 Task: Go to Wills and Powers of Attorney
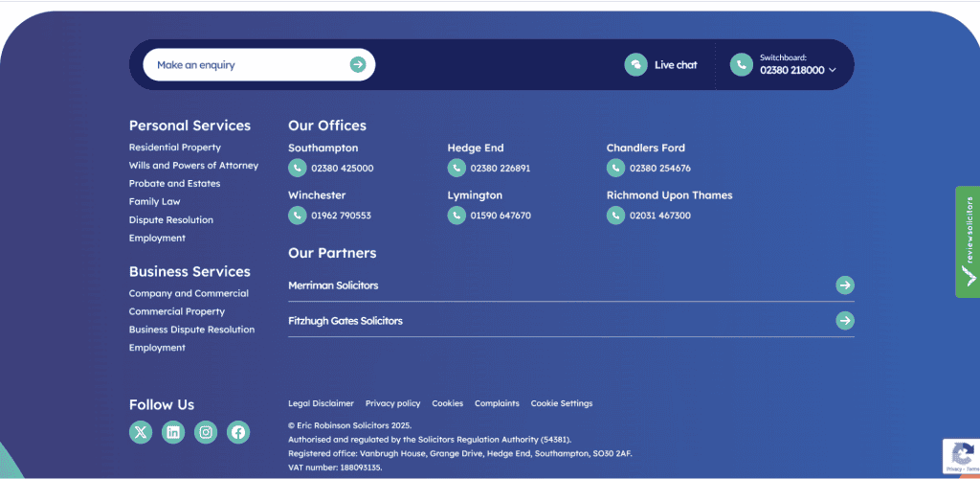point(193,166)
